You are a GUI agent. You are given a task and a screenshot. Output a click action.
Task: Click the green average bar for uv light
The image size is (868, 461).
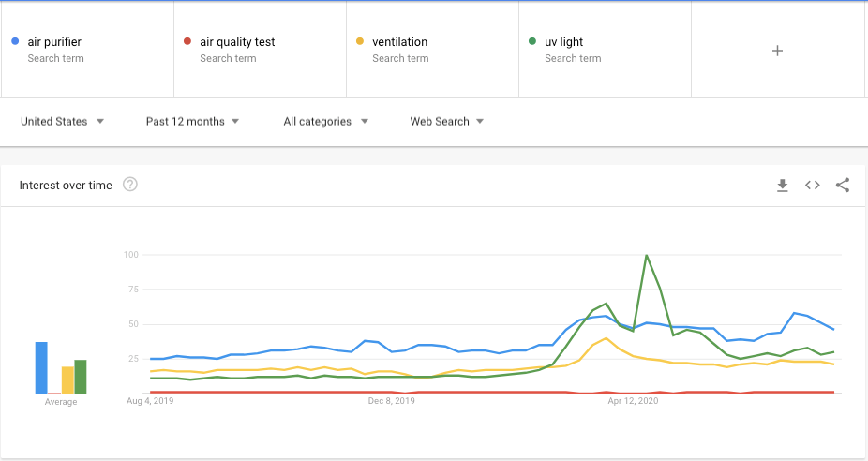point(81,377)
